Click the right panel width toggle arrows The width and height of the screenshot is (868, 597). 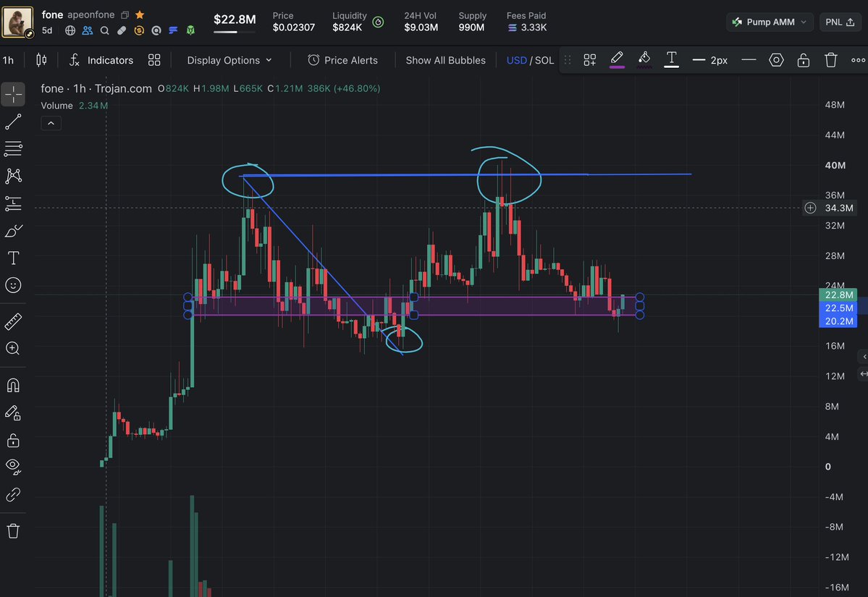click(x=864, y=374)
